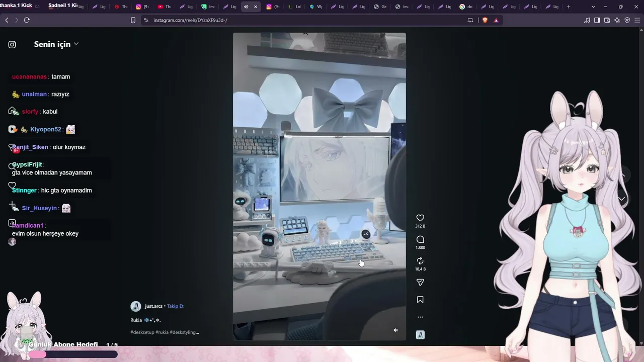Open a new browser tab with plus
This screenshot has width=644, height=362.
point(569,7)
